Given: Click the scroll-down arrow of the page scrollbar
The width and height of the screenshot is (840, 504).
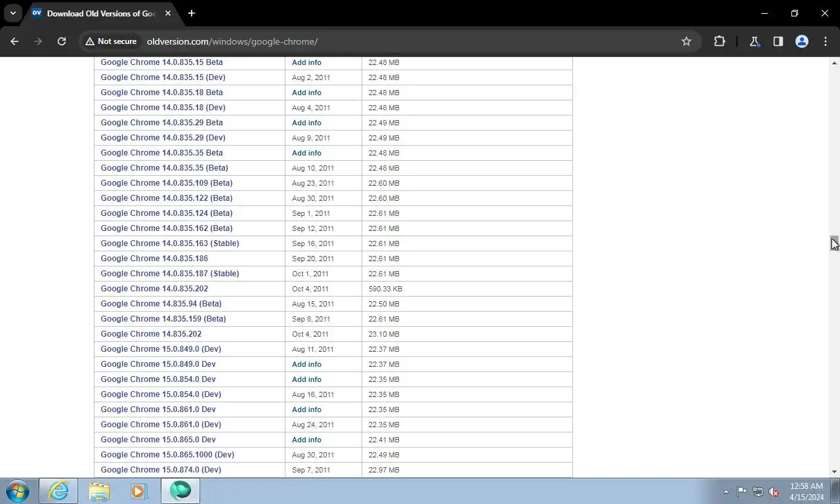Looking at the screenshot, I should [835, 472].
